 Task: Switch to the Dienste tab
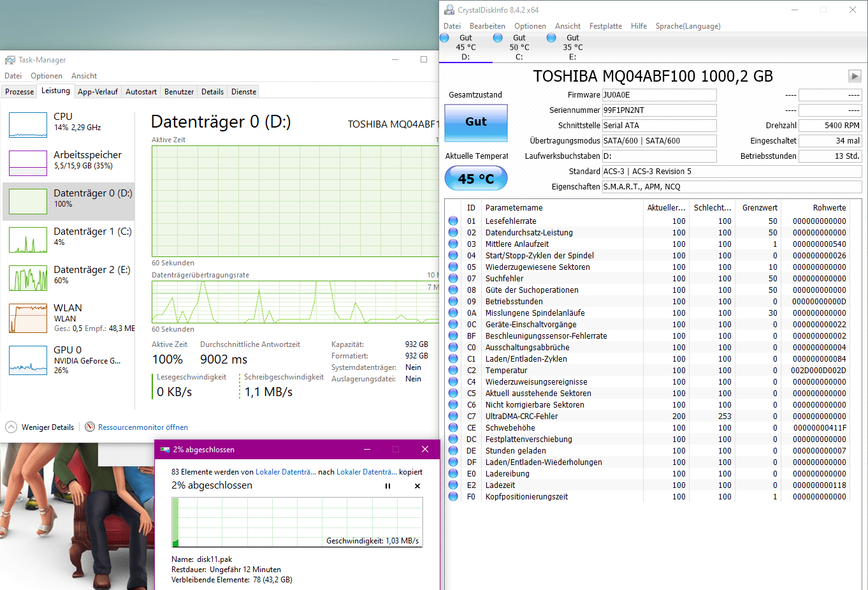click(243, 92)
